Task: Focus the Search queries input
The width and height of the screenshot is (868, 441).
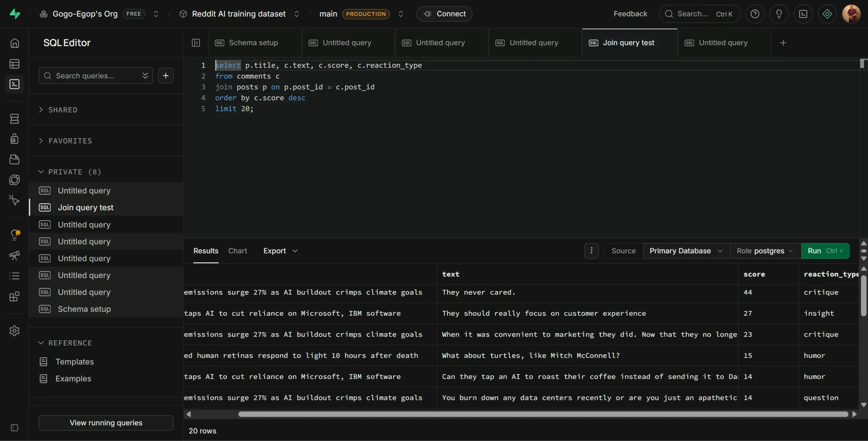Action: point(95,75)
